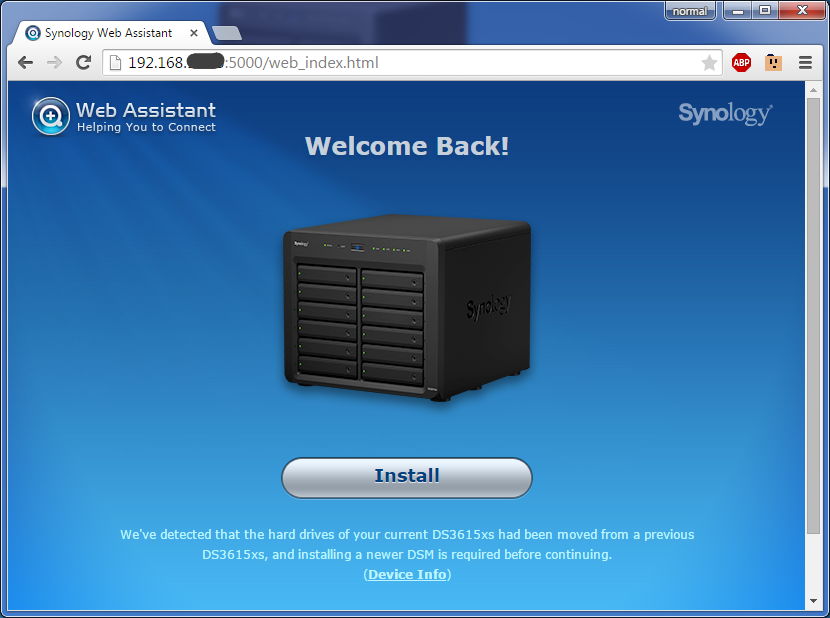Click the scrollbar up arrow
This screenshot has height=618, width=830.
pyautogui.click(x=813, y=91)
